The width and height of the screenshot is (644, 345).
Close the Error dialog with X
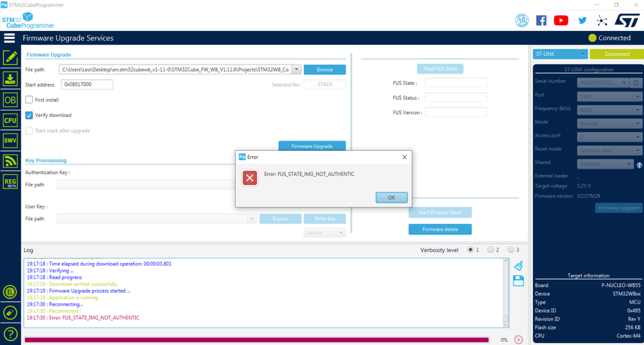pos(405,157)
